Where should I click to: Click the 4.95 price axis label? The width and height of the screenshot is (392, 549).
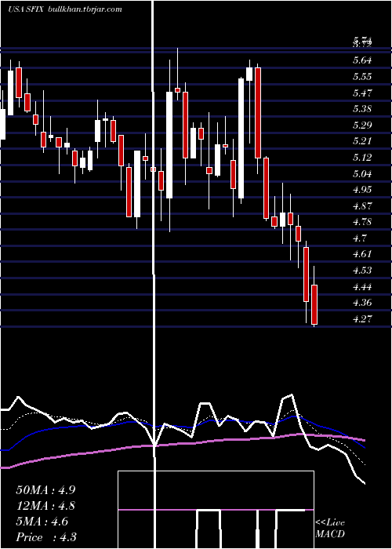coord(362,190)
